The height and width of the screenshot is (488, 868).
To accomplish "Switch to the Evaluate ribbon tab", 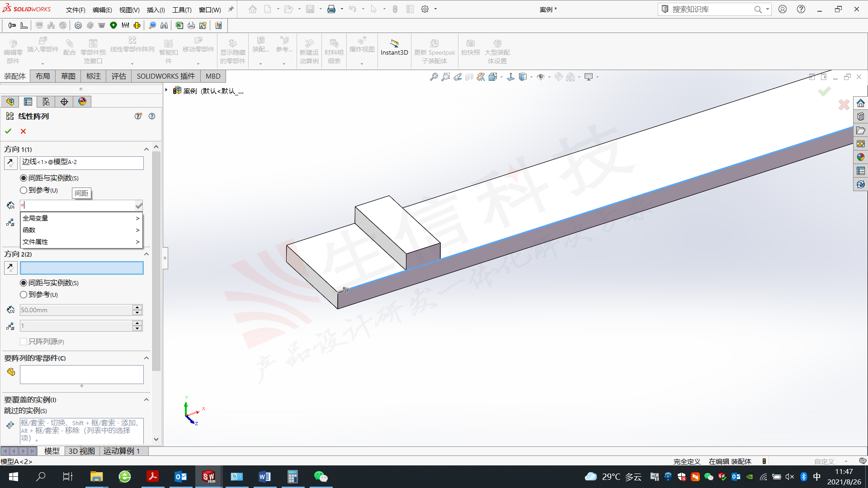I will pos(118,76).
